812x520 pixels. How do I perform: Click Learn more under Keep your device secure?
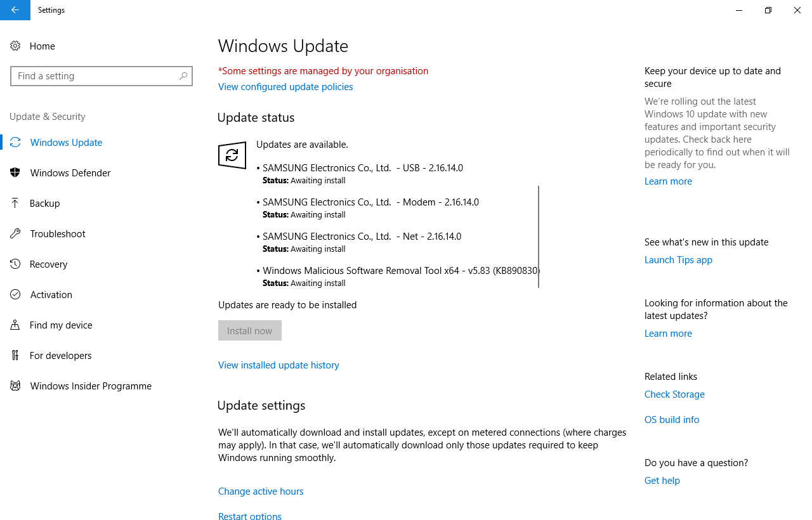coord(668,181)
